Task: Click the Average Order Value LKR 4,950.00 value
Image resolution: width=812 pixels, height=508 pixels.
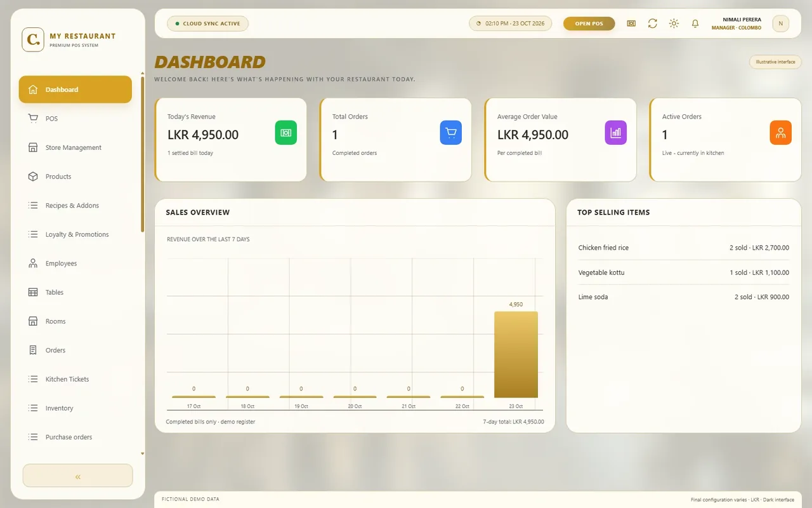Action: [x=533, y=135]
